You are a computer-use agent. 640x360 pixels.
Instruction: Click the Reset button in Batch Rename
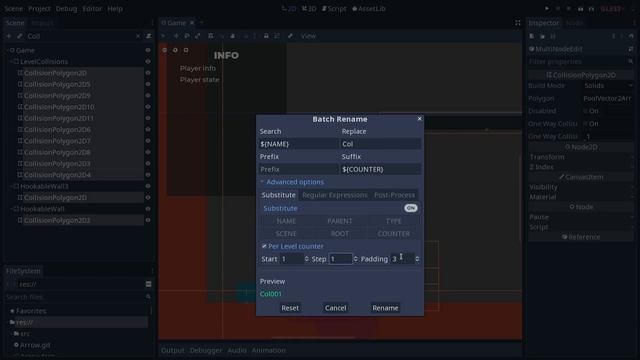[x=290, y=308]
